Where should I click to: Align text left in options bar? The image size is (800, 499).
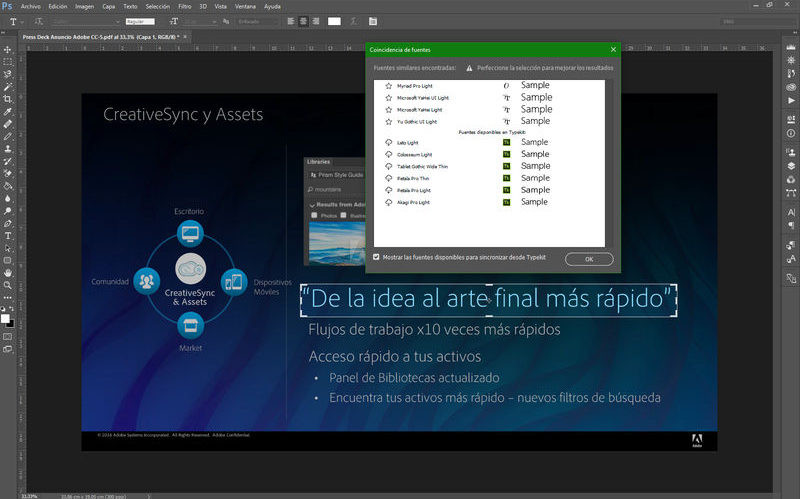[291, 21]
